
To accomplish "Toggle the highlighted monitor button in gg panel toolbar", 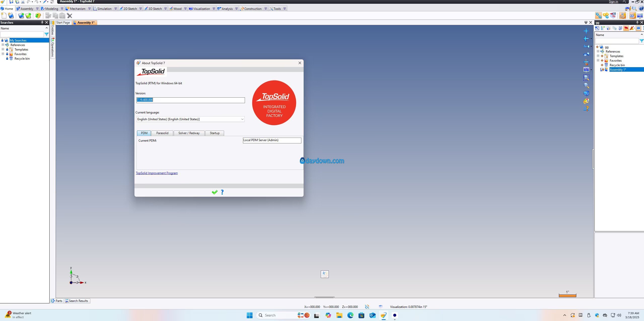I will pyautogui.click(x=638, y=28).
